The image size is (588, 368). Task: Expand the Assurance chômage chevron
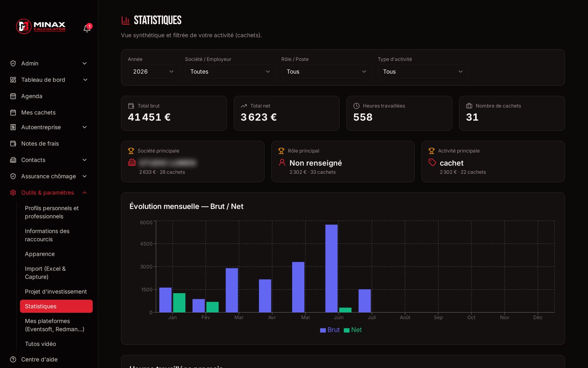(85, 176)
